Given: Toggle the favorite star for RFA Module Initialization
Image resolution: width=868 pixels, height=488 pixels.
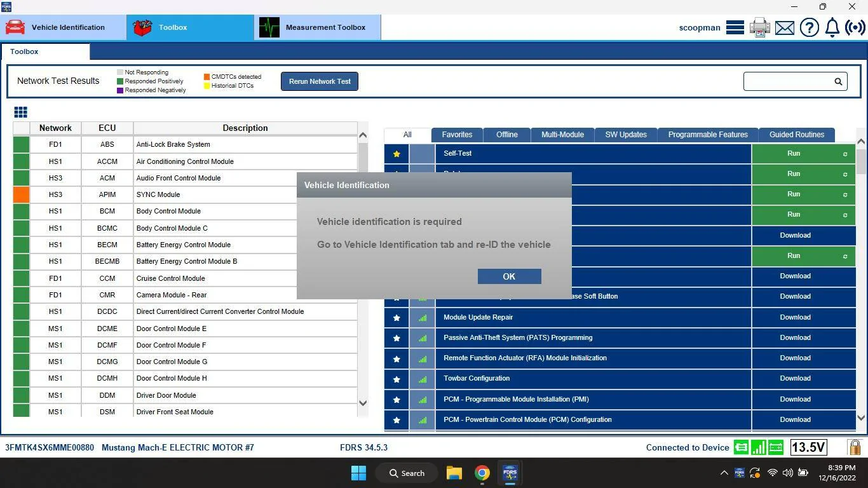Looking at the screenshot, I should pos(397,358).
